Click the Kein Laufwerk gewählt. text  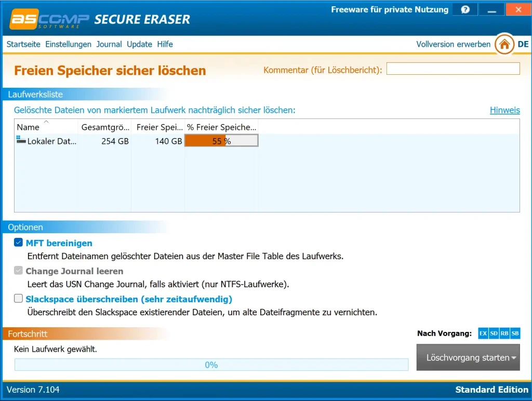coord(55,349)
